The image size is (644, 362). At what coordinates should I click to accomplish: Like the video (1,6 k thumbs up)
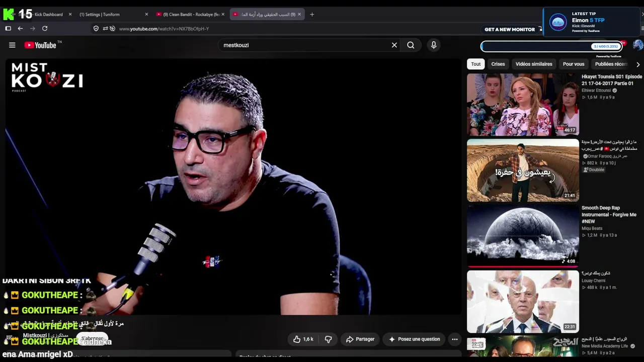303,339
